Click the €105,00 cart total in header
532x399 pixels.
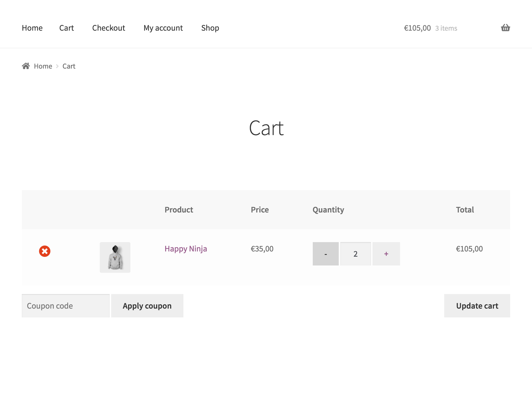tap(417, 28)
